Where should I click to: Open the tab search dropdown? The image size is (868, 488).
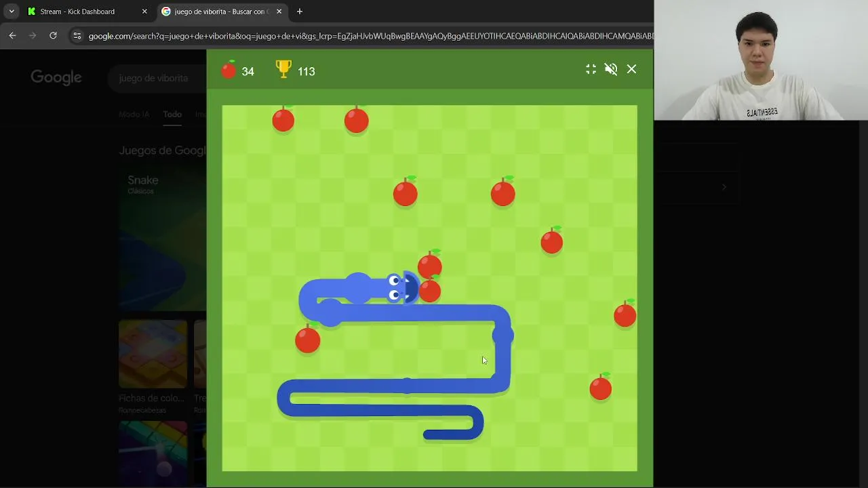pyautogui.click(x=12, y=12)
